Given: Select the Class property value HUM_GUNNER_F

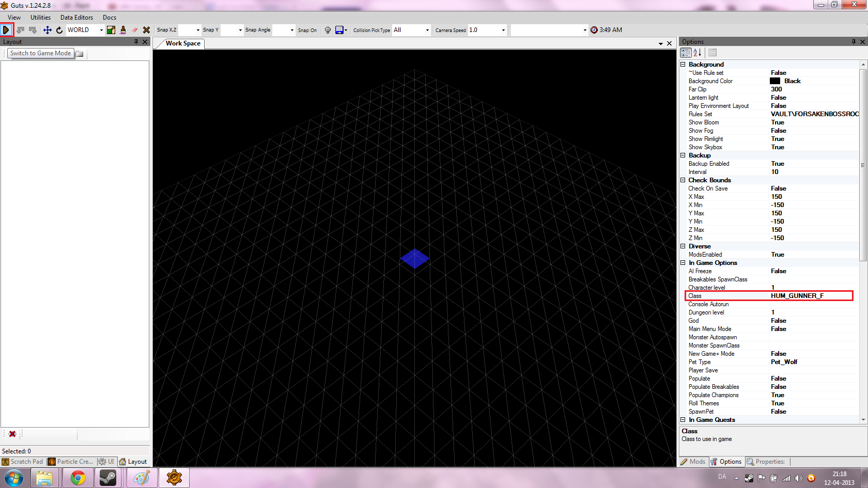Looking at the screenshot, I should point(797,296).
